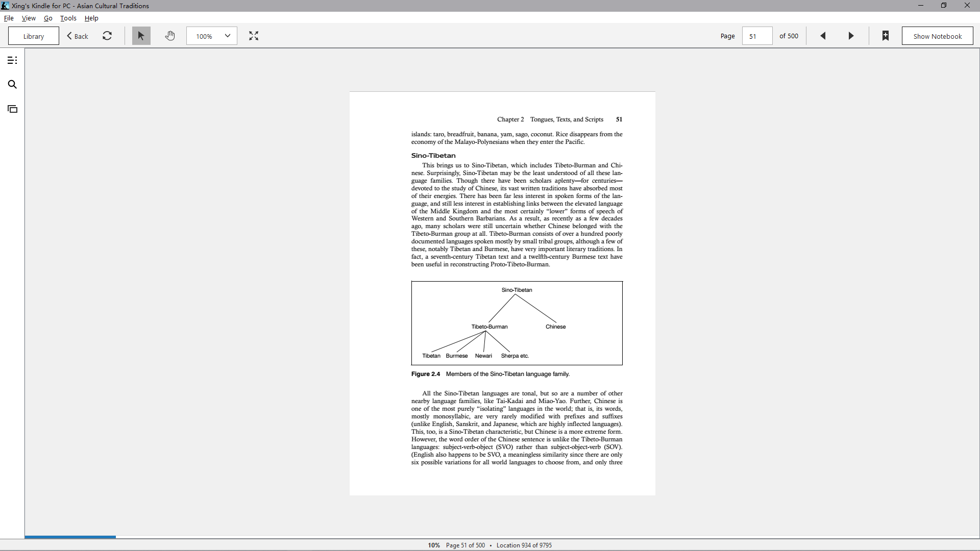Click the '10%' progress text
The image size is (980, 551).
tap(434, 545)
